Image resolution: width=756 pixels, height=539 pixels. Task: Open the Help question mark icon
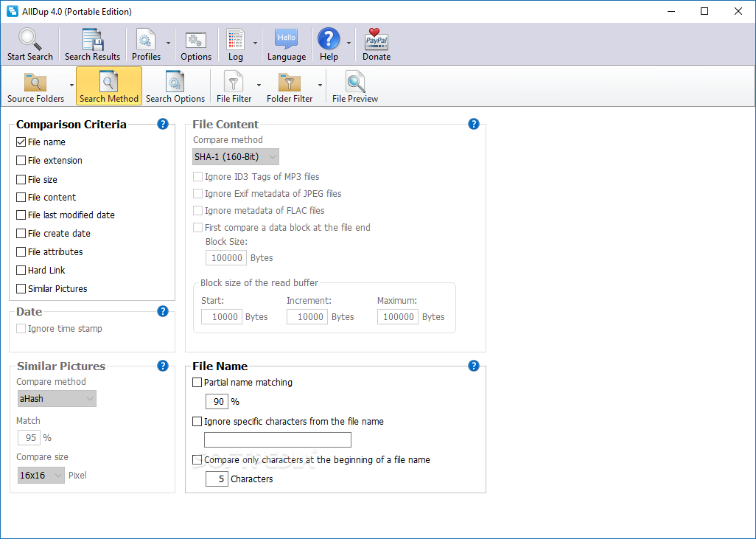coord(329,39)
